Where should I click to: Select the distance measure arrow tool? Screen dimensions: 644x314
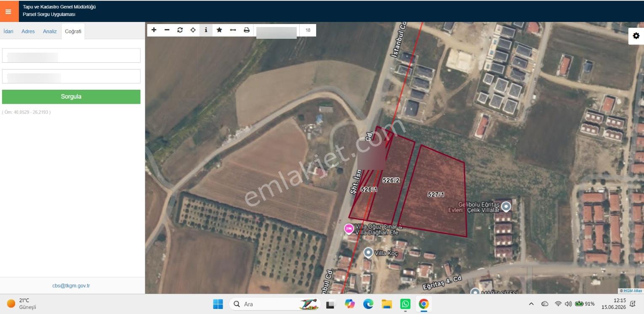click(233, 30)
